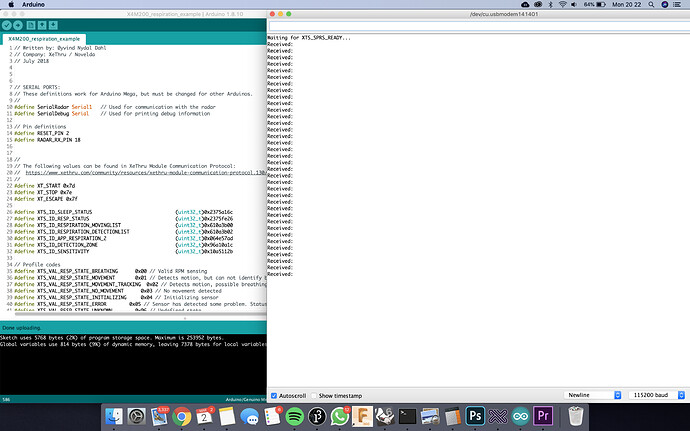Click the '#define SerialRadar Serial1' line

point(115,107)
